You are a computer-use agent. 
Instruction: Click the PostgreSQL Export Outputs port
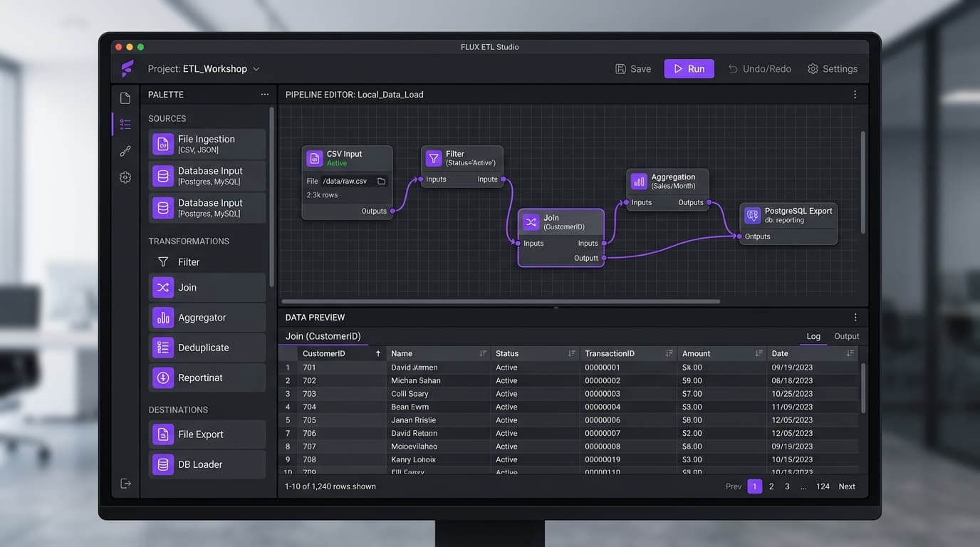pos(739,236)
